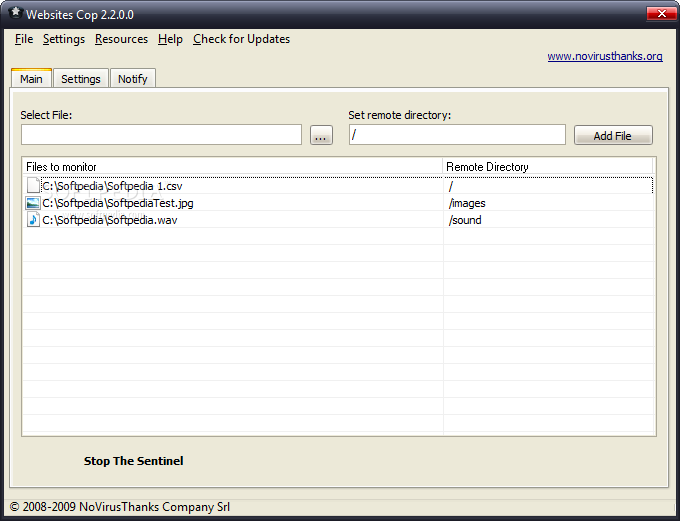Open the File menu
Screen dimensions: 680x521
24,39
